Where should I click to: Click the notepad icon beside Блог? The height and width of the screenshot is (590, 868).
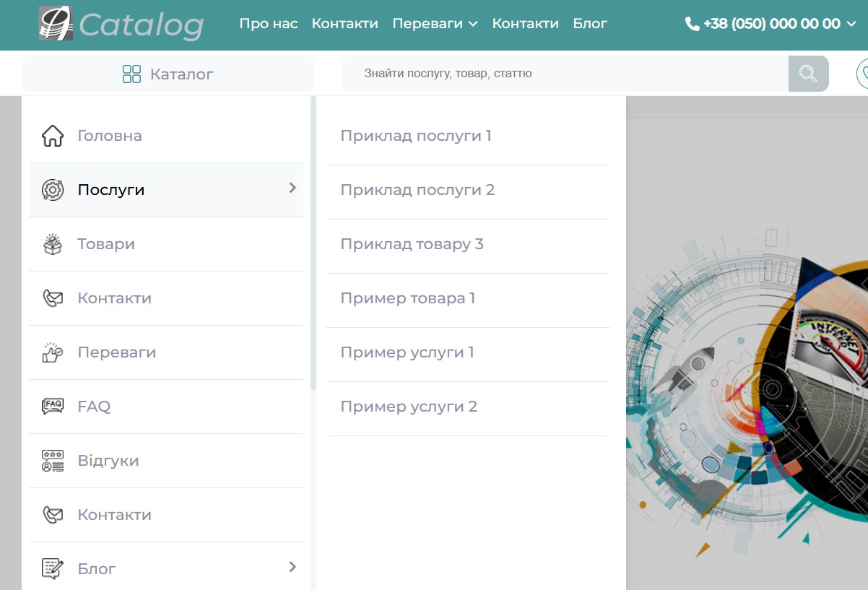pos(53,569)
